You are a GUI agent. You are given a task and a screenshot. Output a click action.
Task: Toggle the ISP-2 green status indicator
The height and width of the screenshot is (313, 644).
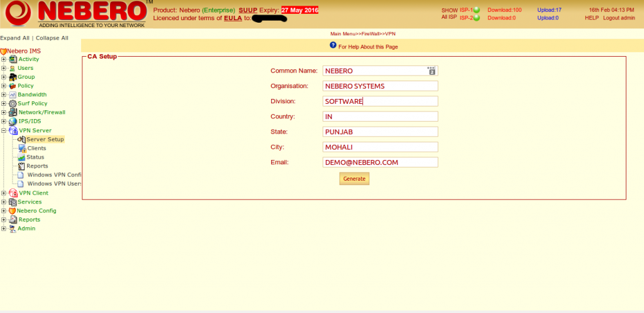477,18
